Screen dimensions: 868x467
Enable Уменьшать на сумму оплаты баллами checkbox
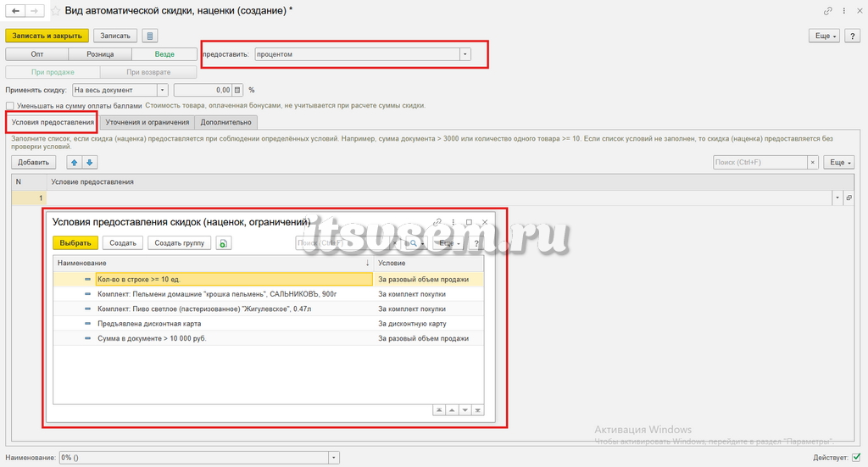[10, 106]
